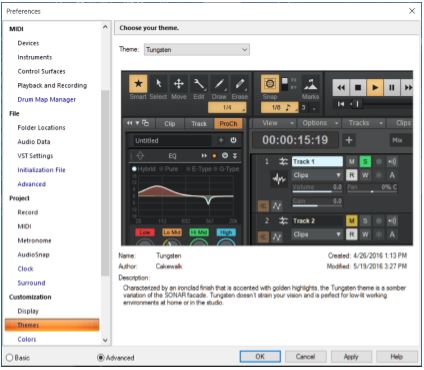
Task: Click the Help button
Action: (397, 357)
